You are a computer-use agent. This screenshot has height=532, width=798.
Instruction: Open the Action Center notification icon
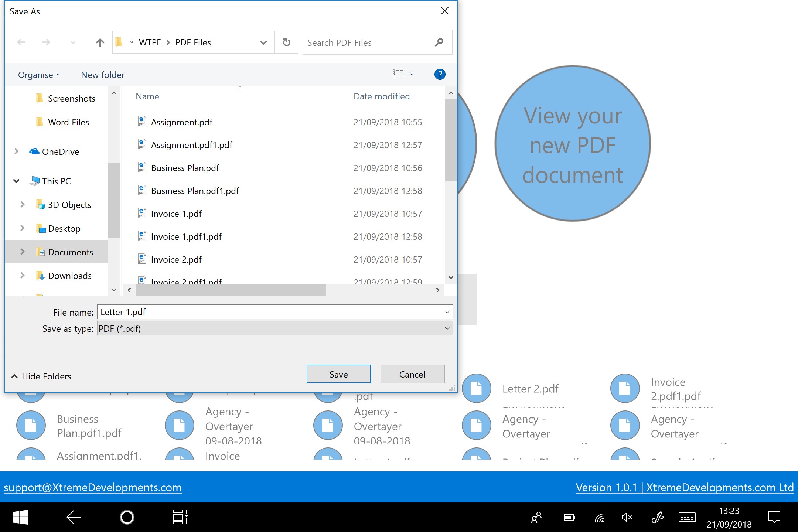point(774,517)
